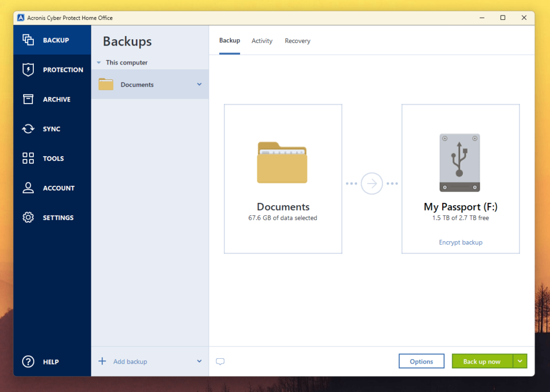Screen dimensions: 550x392
Task: Click the Options button
Action: 421,361
